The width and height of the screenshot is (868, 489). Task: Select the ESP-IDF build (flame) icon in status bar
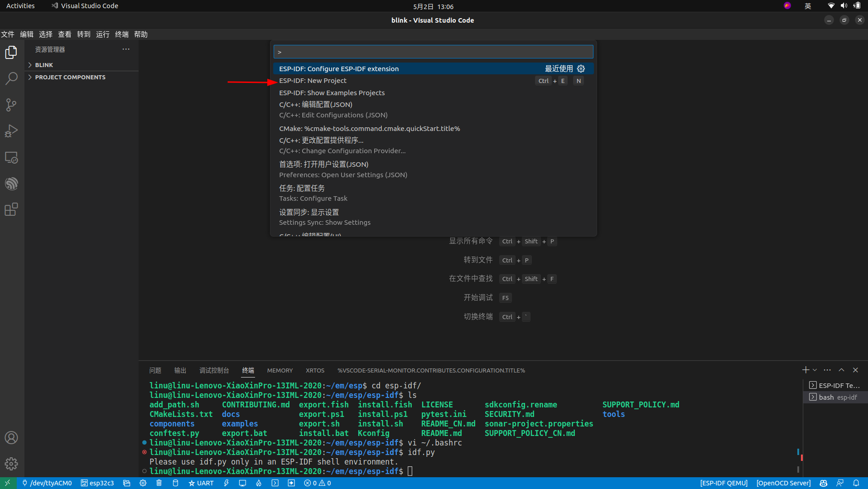(x=259, y=483)
